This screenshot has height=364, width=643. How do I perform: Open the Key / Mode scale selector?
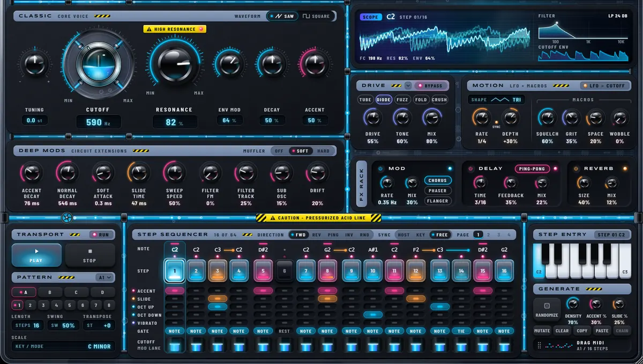pyautogui.click(x=63, y=346)
